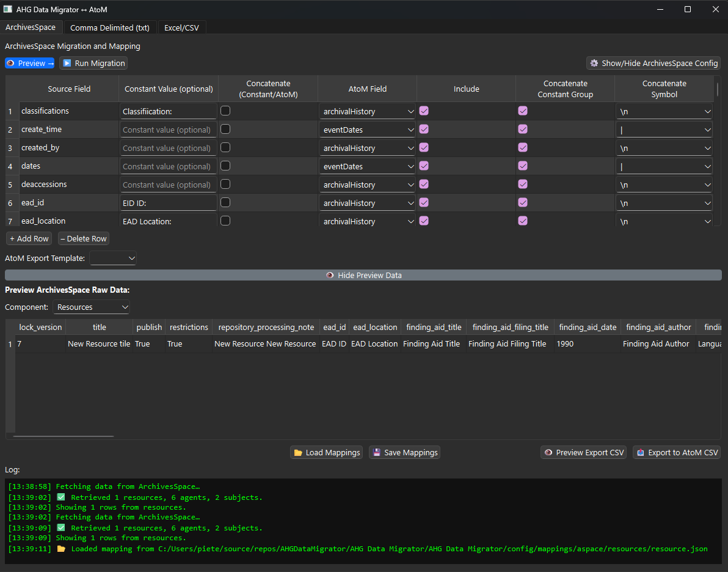Screen dimensions: 728x572
Task: Click the play icon on Run Migration
Action: [x=67, y=64]
